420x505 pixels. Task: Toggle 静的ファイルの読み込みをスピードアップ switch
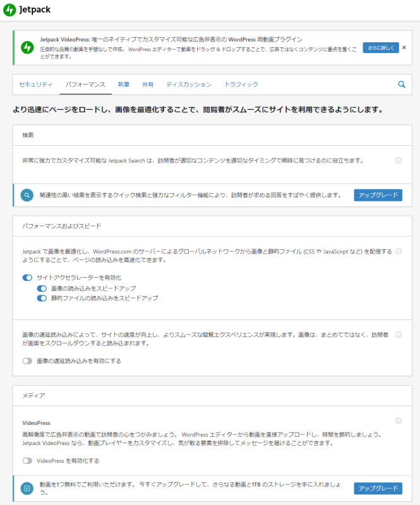[x=42, y=298]
